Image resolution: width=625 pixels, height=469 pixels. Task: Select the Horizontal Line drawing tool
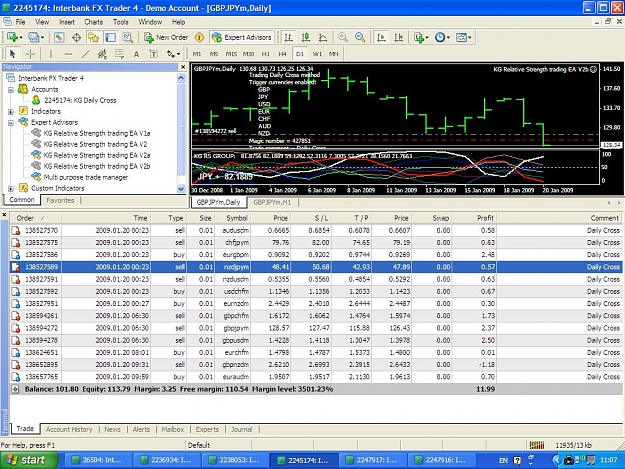click(x=68, y=53)
